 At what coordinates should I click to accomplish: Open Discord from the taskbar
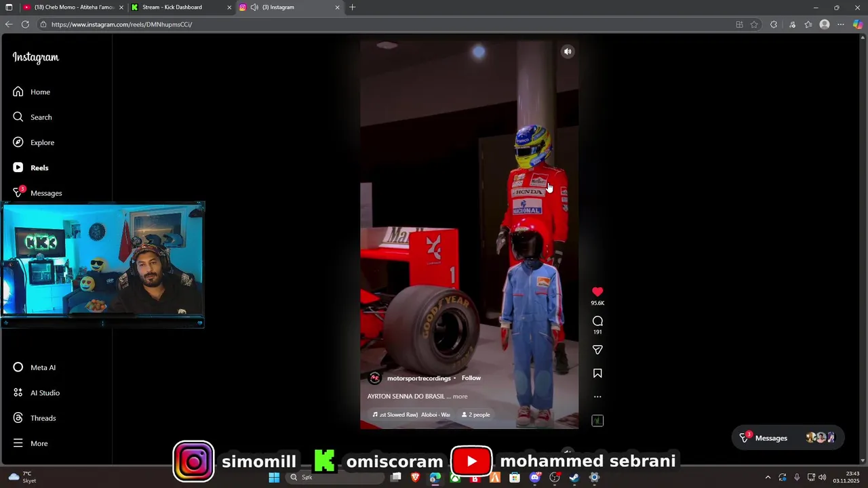tap(535, 477)
